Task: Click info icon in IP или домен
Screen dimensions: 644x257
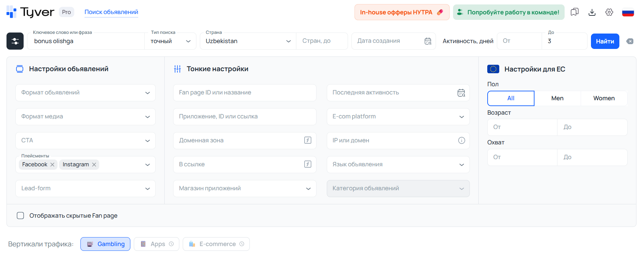Action: coord(462,140)
